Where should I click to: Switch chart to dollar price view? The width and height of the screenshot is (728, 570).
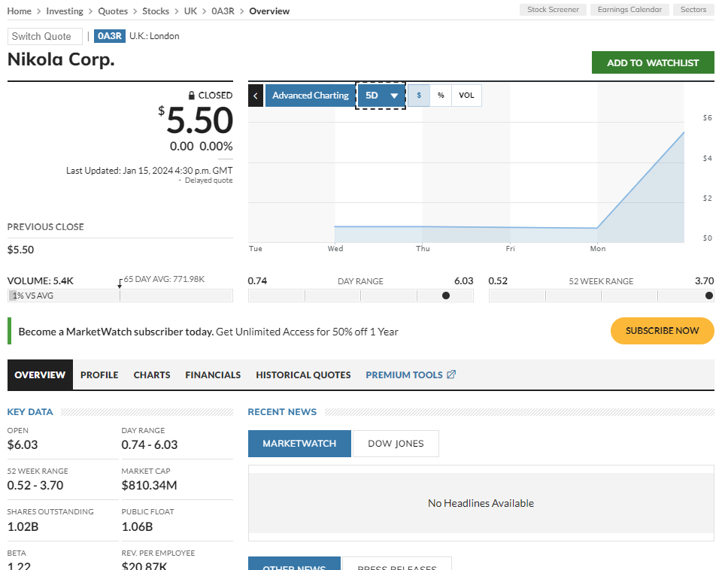pyautogui.click(x=419, y=96)
